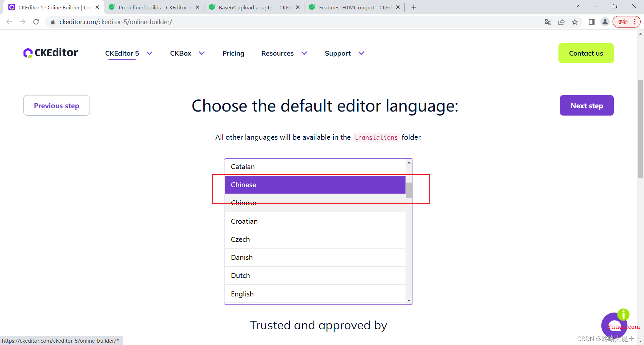The width and height of the screenshot is (644, 345).
Task: Share this page via the share icon
Action: [x=561, y=22]
